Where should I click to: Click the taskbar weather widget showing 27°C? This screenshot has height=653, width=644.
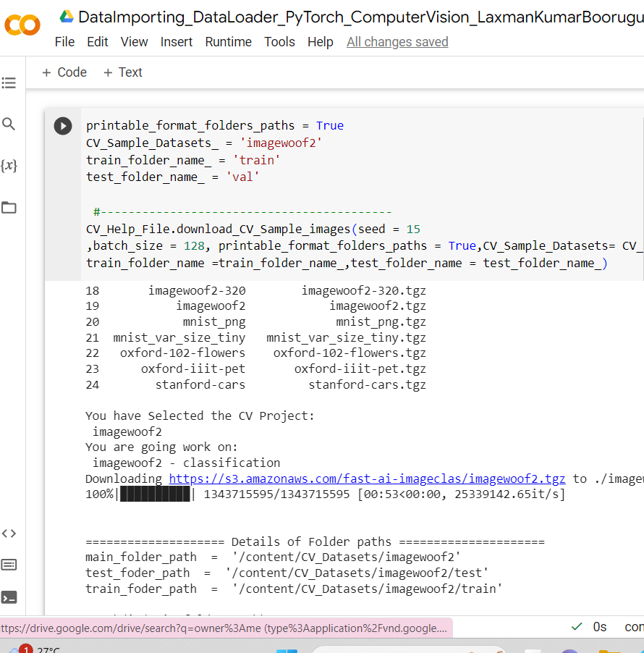(x=35, y=649)
